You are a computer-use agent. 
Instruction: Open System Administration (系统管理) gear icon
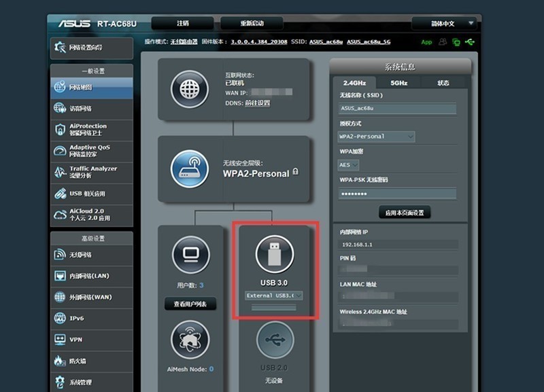tap(60, 382)
